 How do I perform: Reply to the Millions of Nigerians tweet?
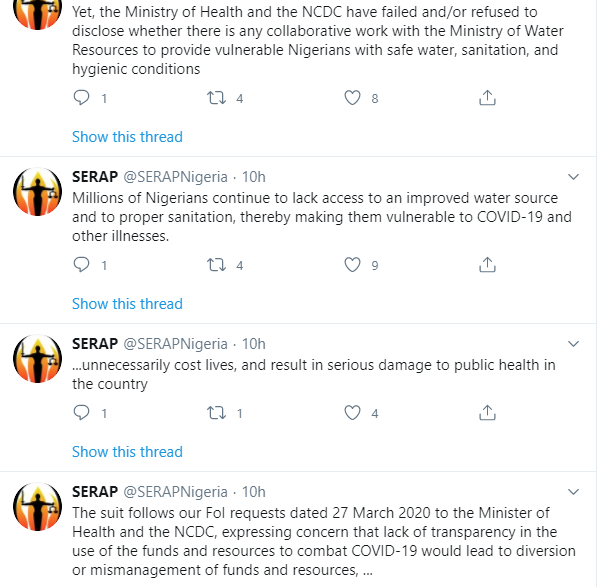point(81,264)
